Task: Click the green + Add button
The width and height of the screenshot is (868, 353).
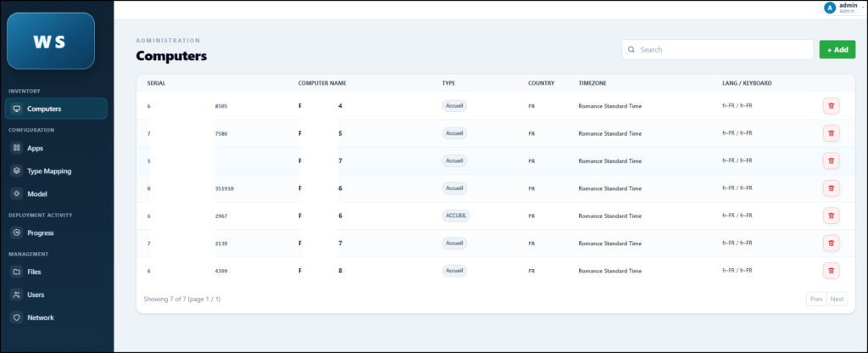Action: click(x=837, y=49)
